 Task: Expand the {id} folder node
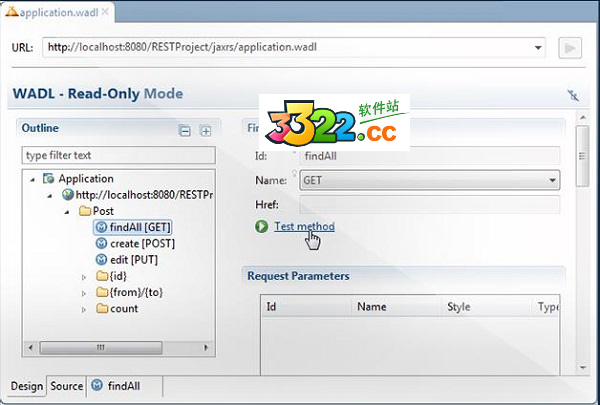click(x=84, y=277)
